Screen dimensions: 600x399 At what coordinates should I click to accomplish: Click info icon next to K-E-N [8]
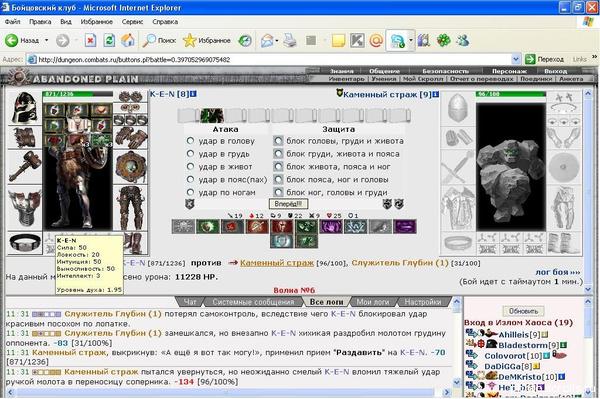[193, 94]
